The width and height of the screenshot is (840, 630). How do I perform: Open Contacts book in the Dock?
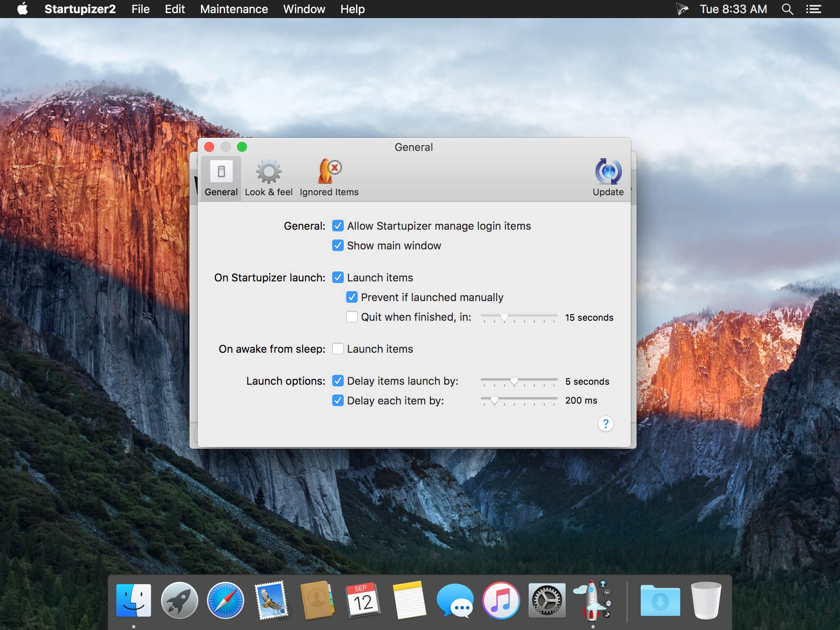coord(317,600)
